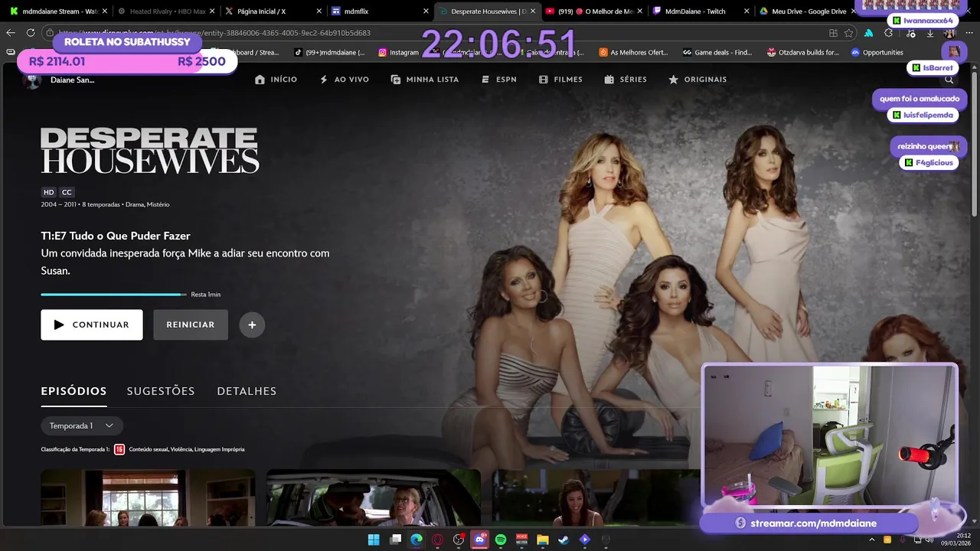Close the Página Inicial / X tab
Image resolution: width=980 pixels, height=551 pixels.
(x=318, y=11)
